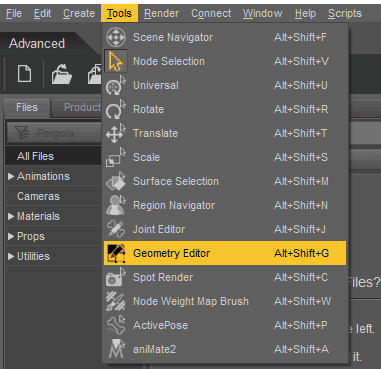Viewport: 381px width, 369px height.
Task: Open the Connect menu
Action: tap(211, 13)
